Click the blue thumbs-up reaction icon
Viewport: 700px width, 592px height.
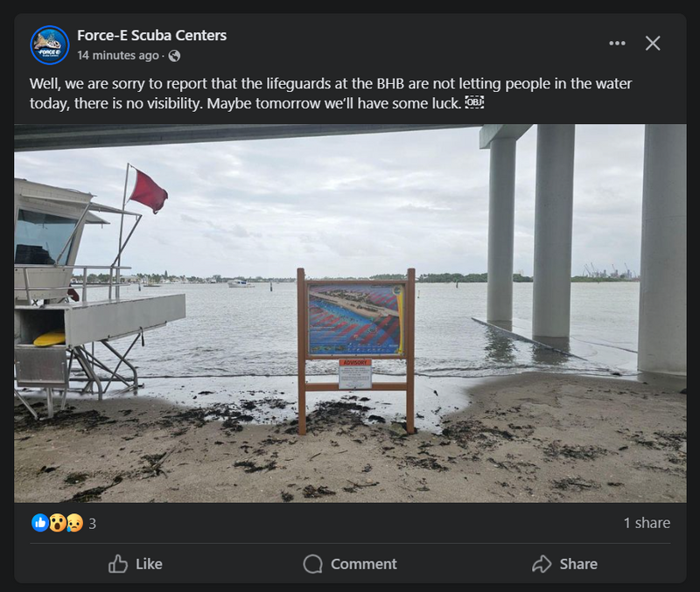[x=40, y=523]
